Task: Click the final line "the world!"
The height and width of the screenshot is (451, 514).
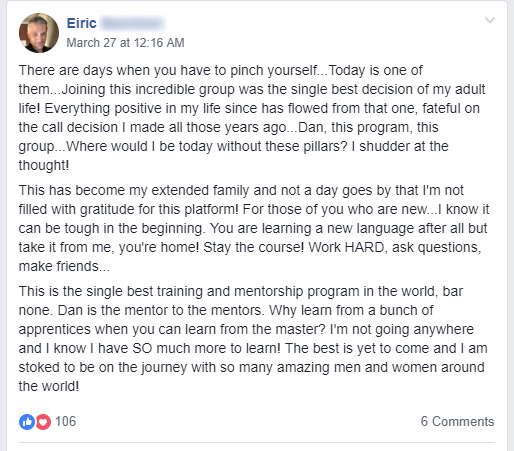Action: click(49, 386)
